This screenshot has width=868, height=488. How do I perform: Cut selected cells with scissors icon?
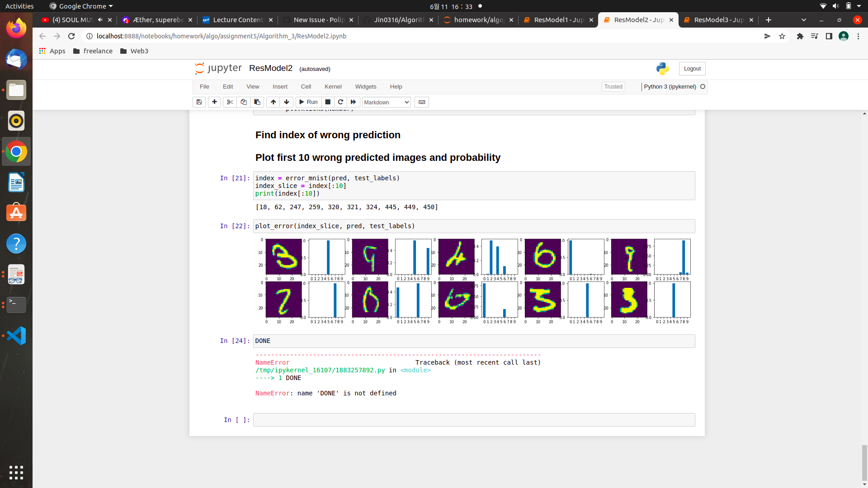[x=230, y=102]
